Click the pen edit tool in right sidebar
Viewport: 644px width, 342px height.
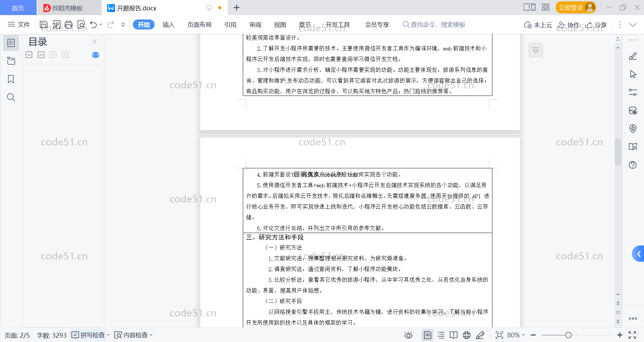[x=633, y=56]
